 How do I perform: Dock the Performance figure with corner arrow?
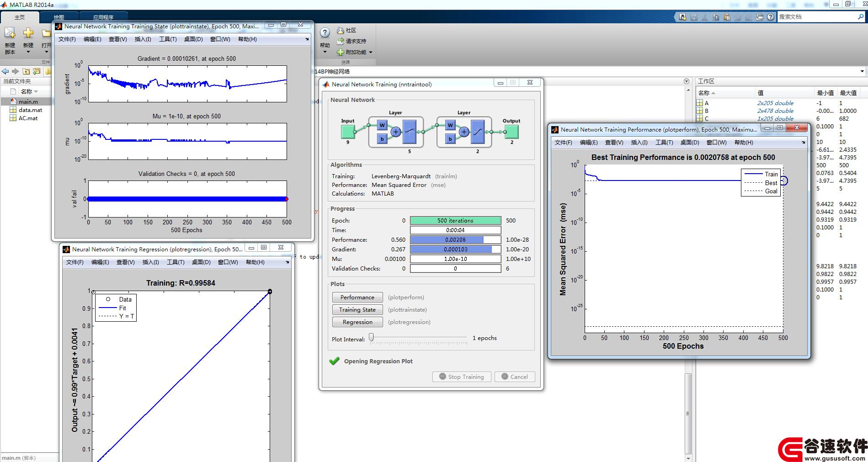[804, 143]
